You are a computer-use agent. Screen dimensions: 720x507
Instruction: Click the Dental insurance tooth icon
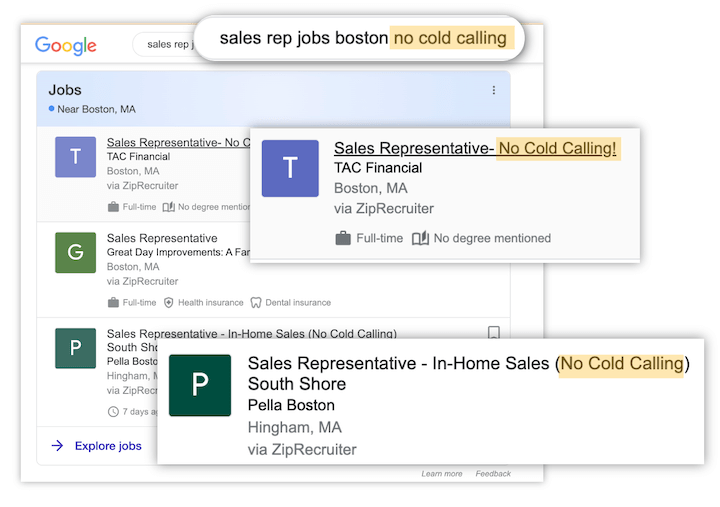(255, 302)
